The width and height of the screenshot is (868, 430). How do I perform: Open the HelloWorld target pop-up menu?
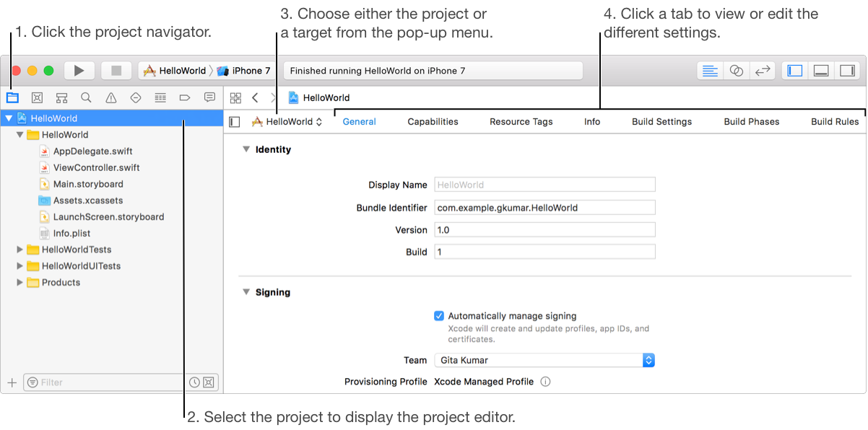pos(287,122)
